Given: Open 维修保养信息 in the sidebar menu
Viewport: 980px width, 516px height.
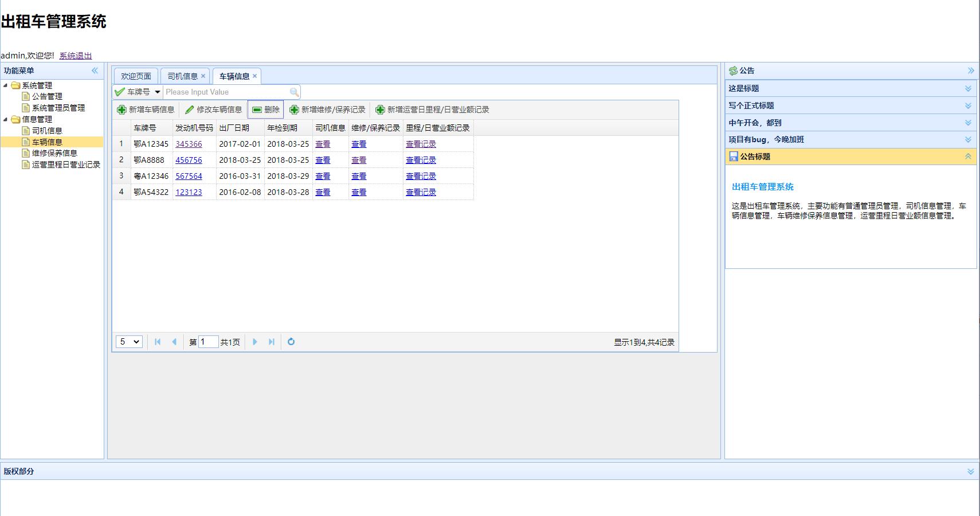Looking at the screenshot, I should click(54, 153).
